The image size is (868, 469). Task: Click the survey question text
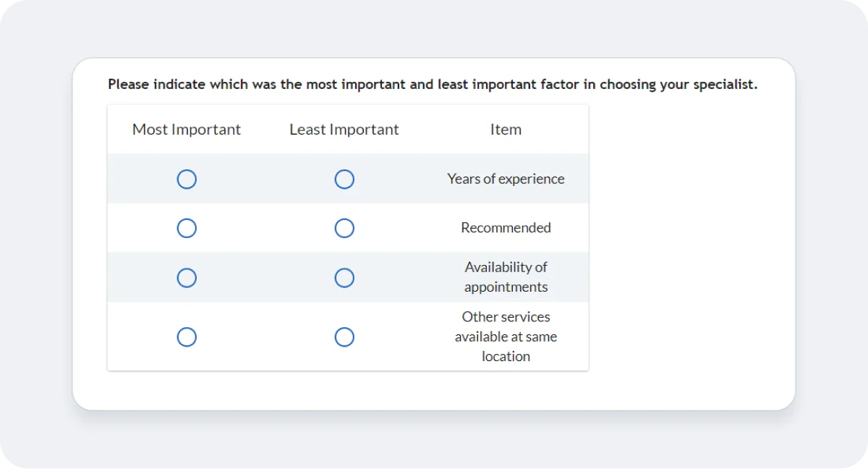pyautogui.click(x=433, y=84)
